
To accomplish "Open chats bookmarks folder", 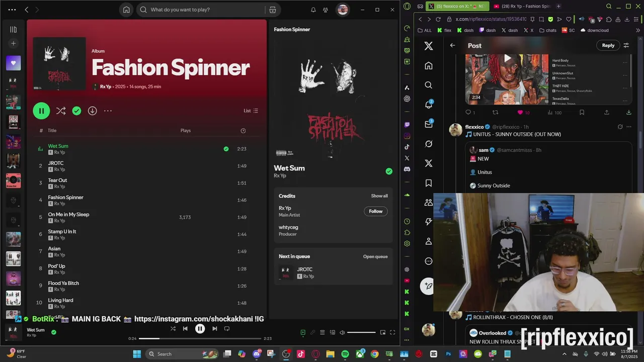I will click(x=547, y=30).
